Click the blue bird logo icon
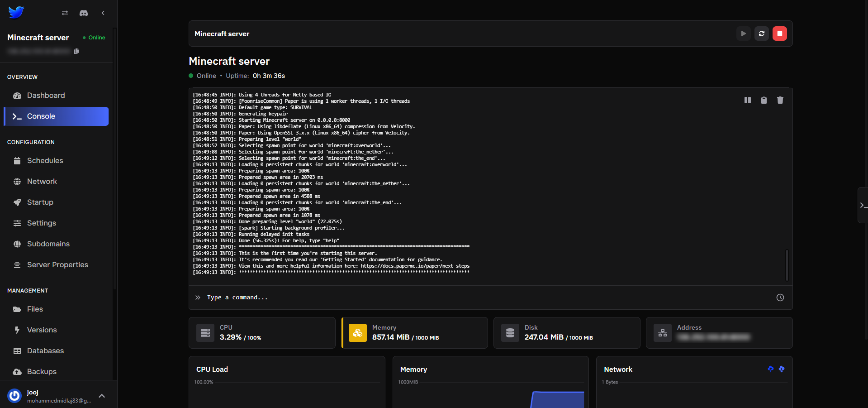 [x=16, y=13]
